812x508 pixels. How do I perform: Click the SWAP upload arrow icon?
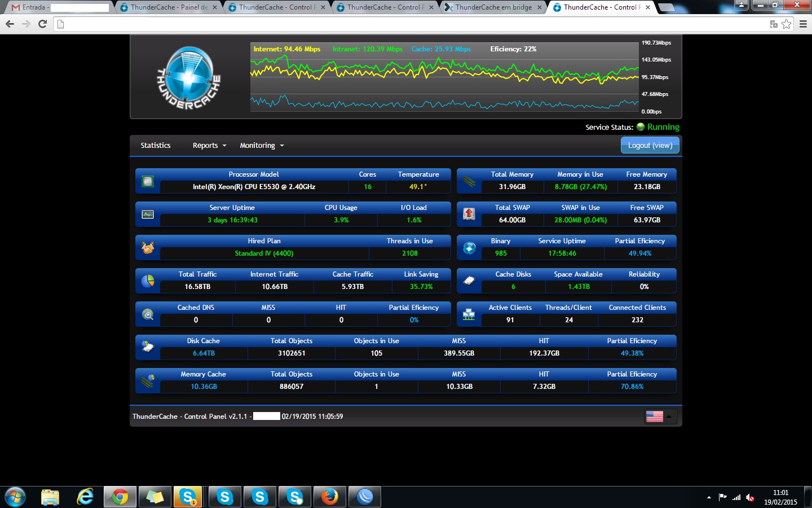(469, 214)
